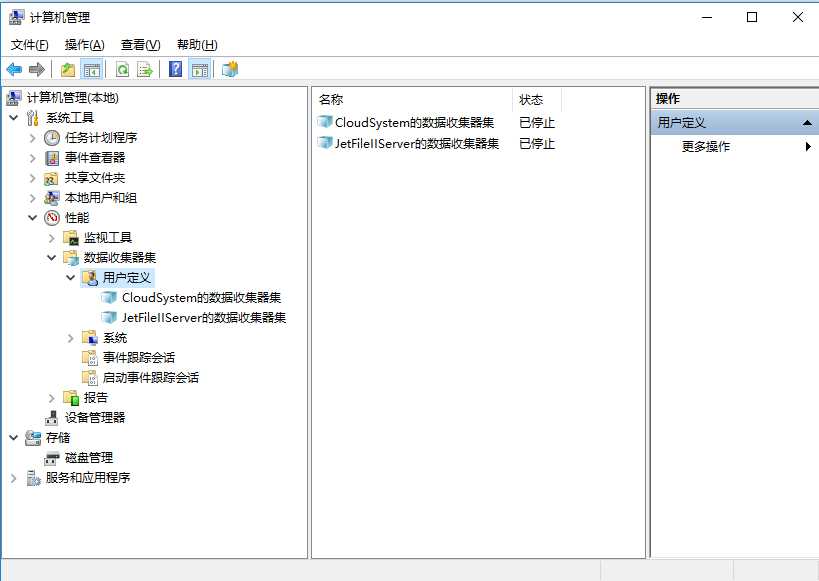Open the 操作(A) menu
This screenshot has width=819, height=581.
point(85,45)
